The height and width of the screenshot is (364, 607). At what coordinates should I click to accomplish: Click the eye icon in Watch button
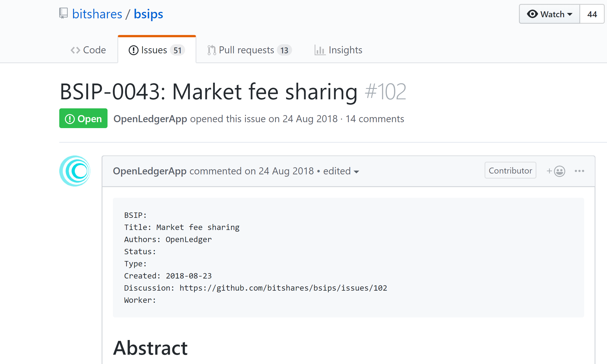tap(532, 14)
